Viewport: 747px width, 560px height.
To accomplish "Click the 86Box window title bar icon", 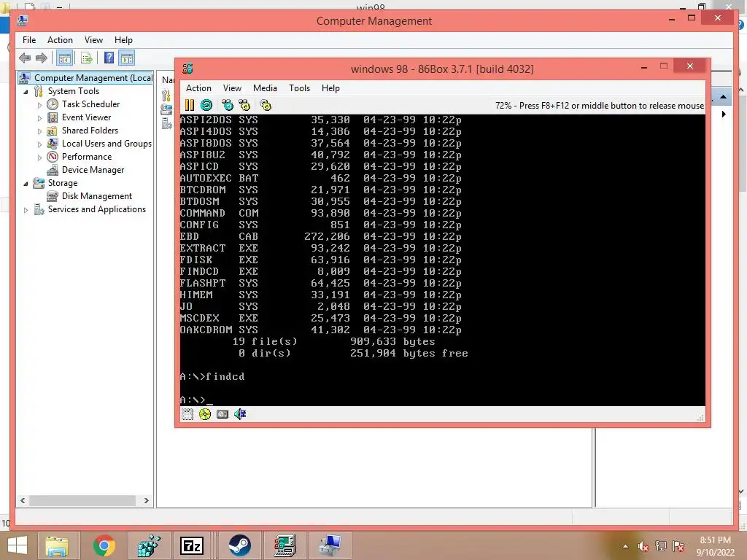I will 187,69.
